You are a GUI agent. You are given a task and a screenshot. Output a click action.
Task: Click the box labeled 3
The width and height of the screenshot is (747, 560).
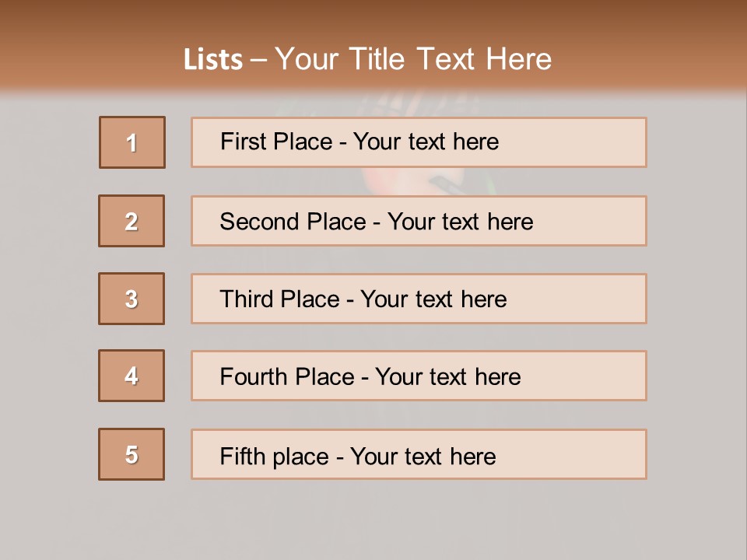click(x=132, y=299)
